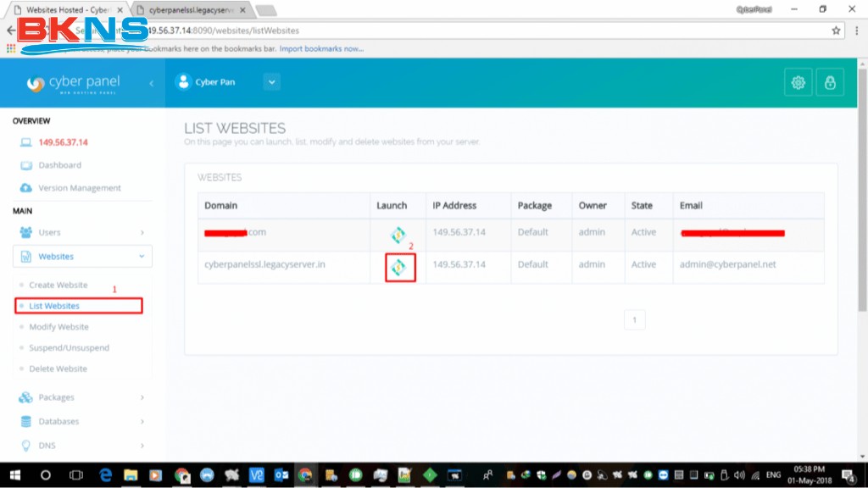This screenshot has width=868, height=488.
Task: Click Import bookmarks now link
Action: pyautogui.click(x=321, y=49)
